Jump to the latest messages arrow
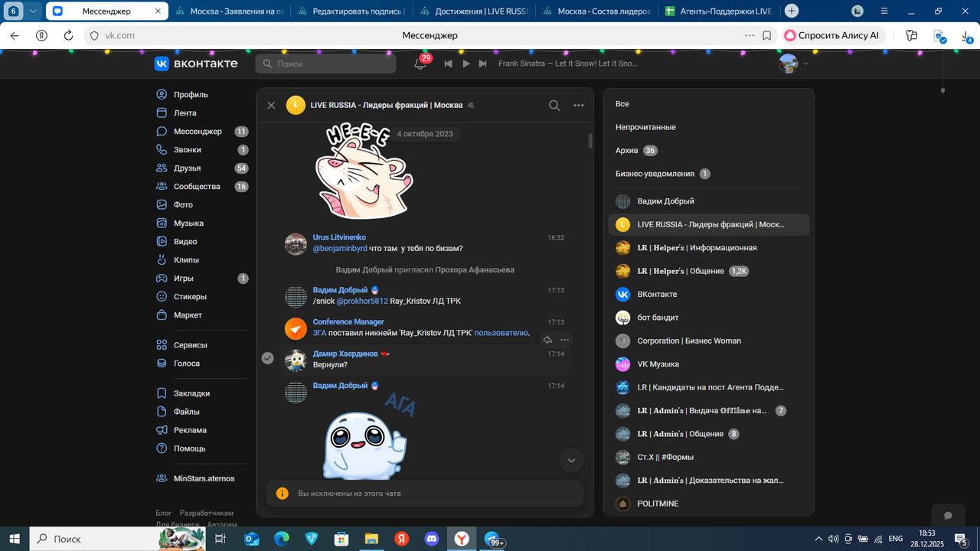 [571, 460]
